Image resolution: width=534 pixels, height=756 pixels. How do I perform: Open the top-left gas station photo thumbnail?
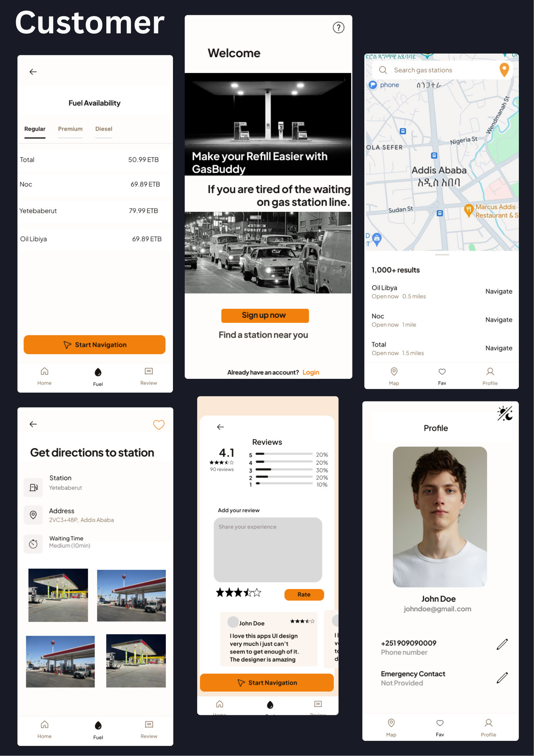[58, 595]
